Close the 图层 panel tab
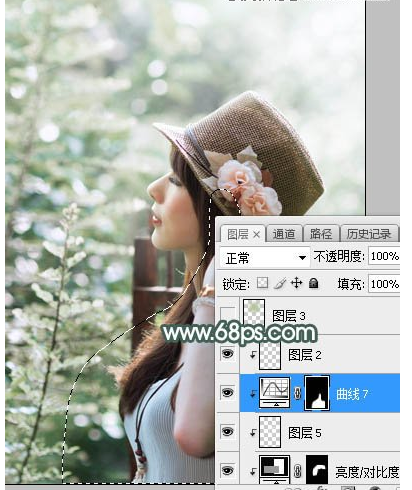This screenshot has width=412, height=490. click(256, 235)
